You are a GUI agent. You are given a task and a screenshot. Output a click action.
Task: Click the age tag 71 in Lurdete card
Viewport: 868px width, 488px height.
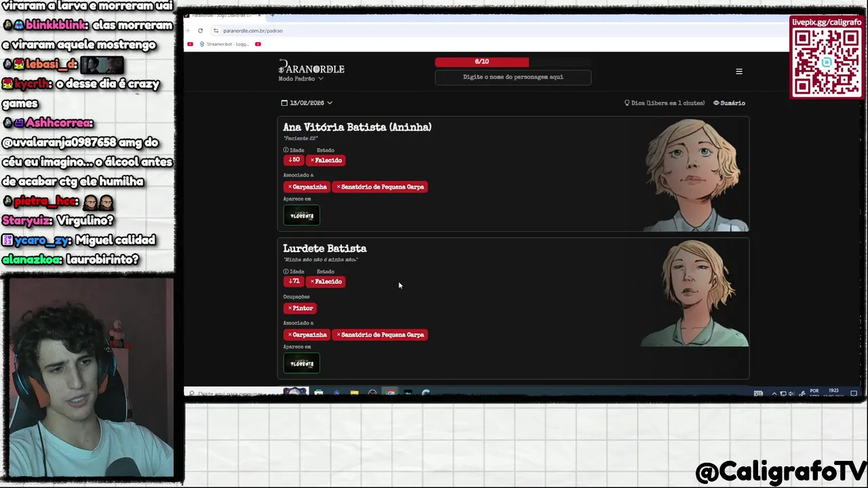tap(294, 281)
